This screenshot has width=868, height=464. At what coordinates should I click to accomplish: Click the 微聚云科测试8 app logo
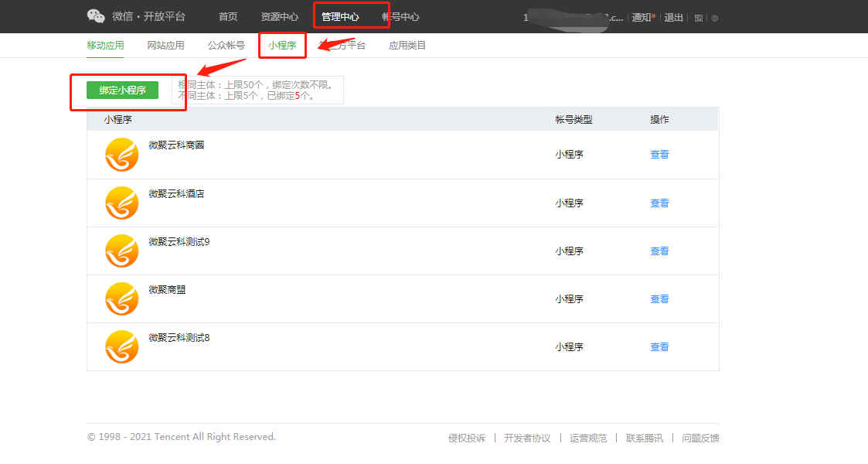[x=122, y=346]
